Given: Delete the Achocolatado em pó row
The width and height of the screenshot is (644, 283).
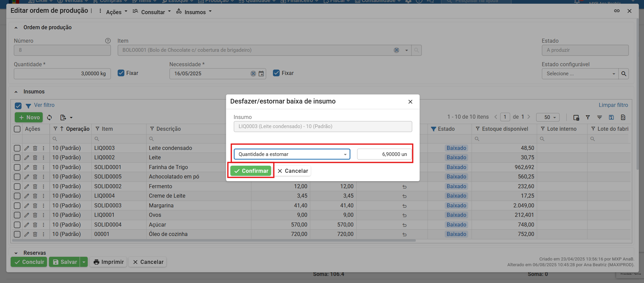Looking at the screenshot, I should click(x=35, y=177).
